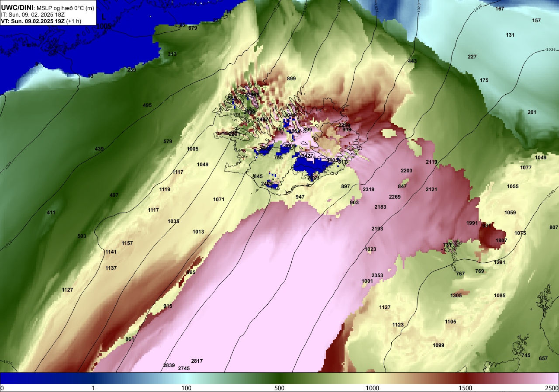Click the map value 1305

456,296
